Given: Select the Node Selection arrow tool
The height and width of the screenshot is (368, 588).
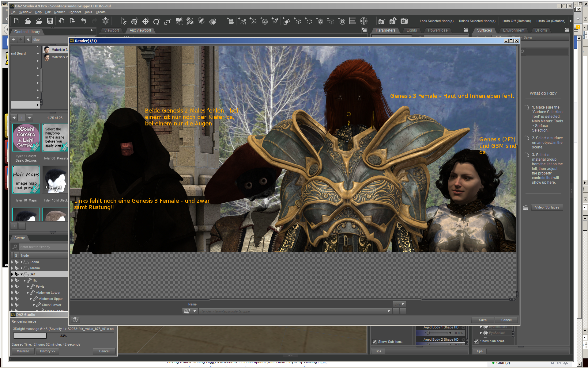Looking at the screenshot, I should coord(123,21).
